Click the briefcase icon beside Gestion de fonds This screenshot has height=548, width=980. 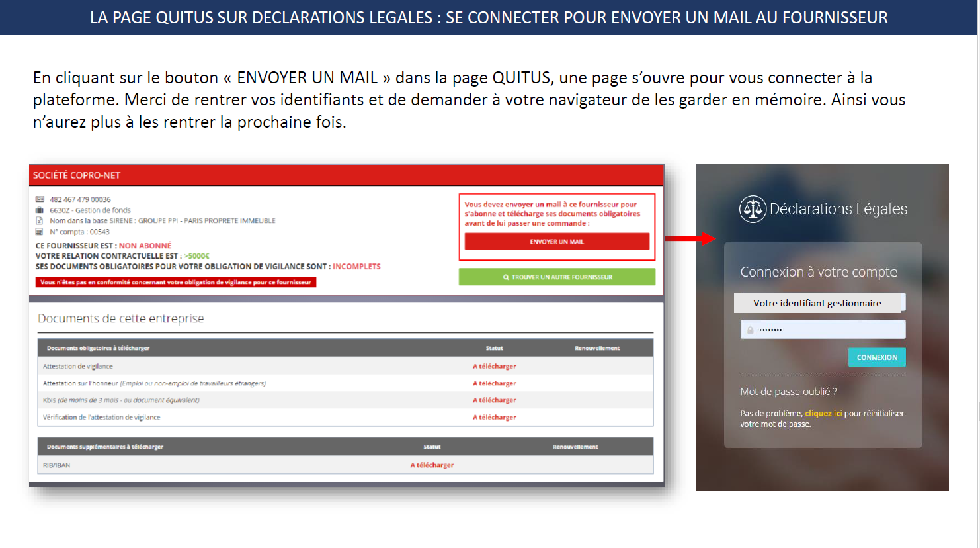[40, 210]
